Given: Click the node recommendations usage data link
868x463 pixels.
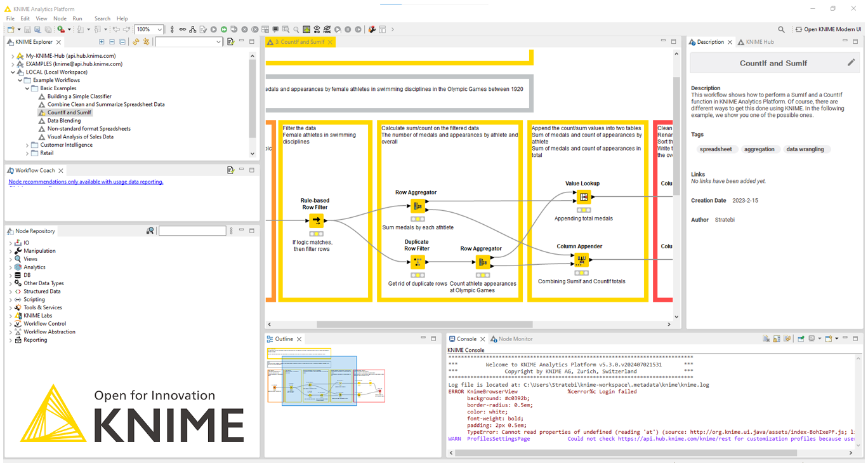Looking at the screenshot, I should pos(86,182).
